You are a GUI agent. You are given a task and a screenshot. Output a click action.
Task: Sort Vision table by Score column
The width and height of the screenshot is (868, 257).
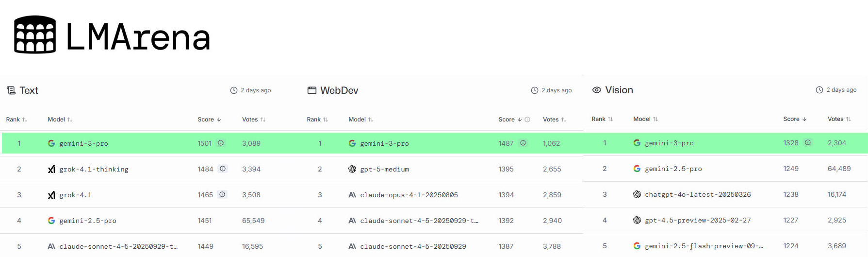coord(795,119)
